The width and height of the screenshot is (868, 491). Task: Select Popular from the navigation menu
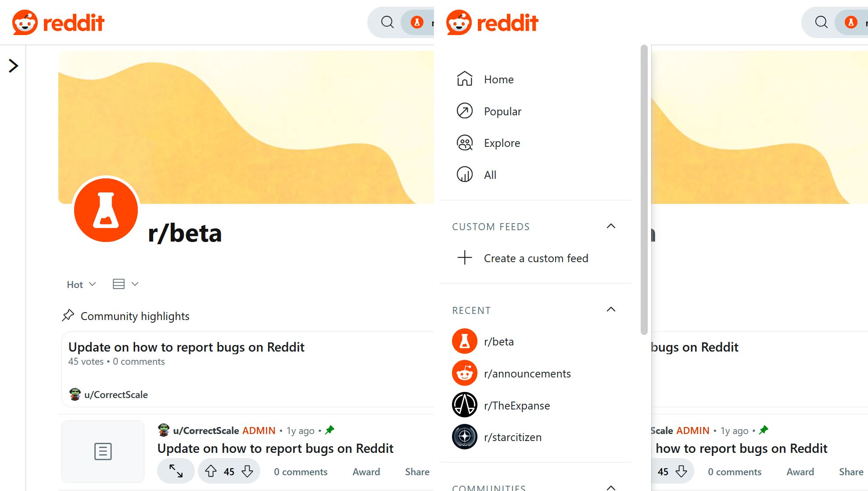pos(502,111)
